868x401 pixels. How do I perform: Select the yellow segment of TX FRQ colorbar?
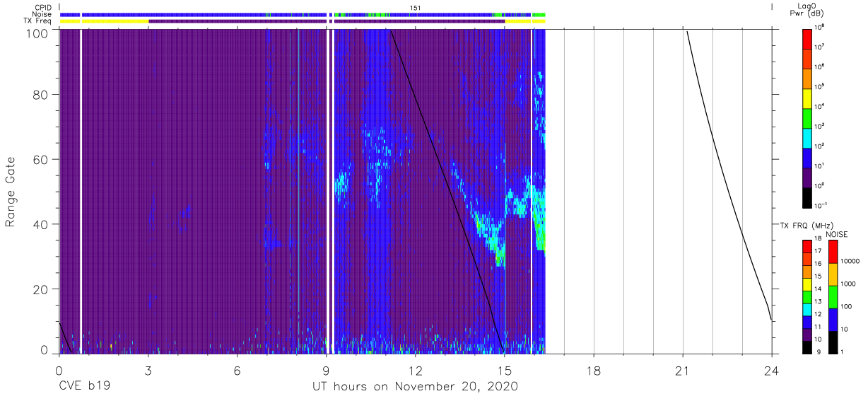click(807, 284)
